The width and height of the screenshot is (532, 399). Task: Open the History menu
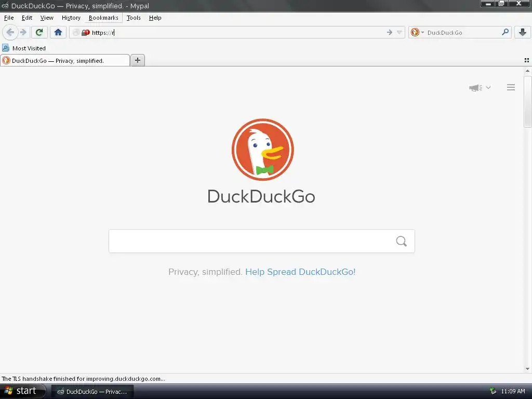tap(71, 18)
